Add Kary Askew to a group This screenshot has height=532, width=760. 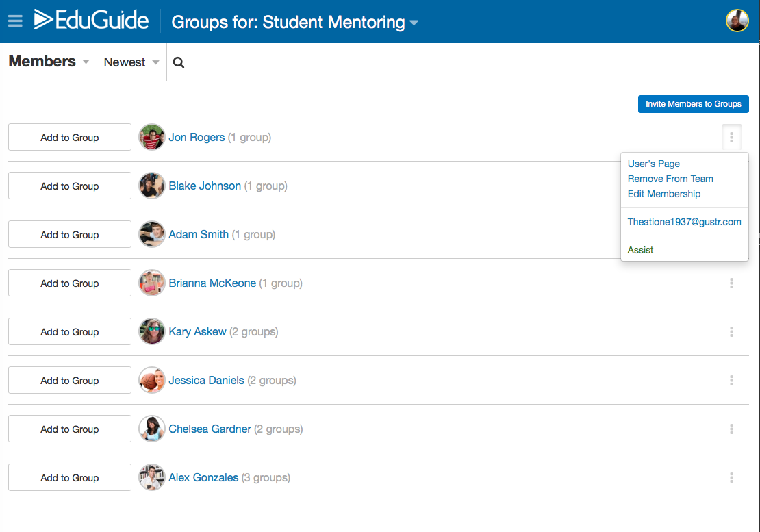[x=70, y=331]
